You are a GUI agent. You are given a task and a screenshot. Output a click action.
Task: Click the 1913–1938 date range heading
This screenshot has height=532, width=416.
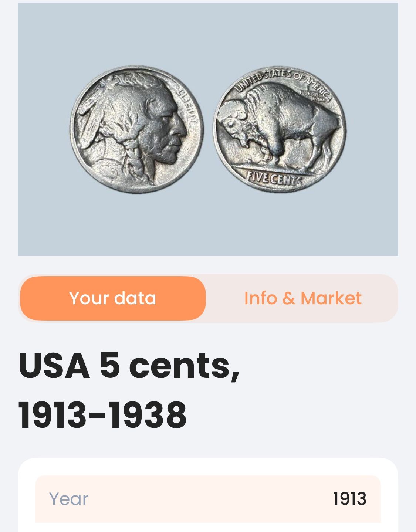103,415
